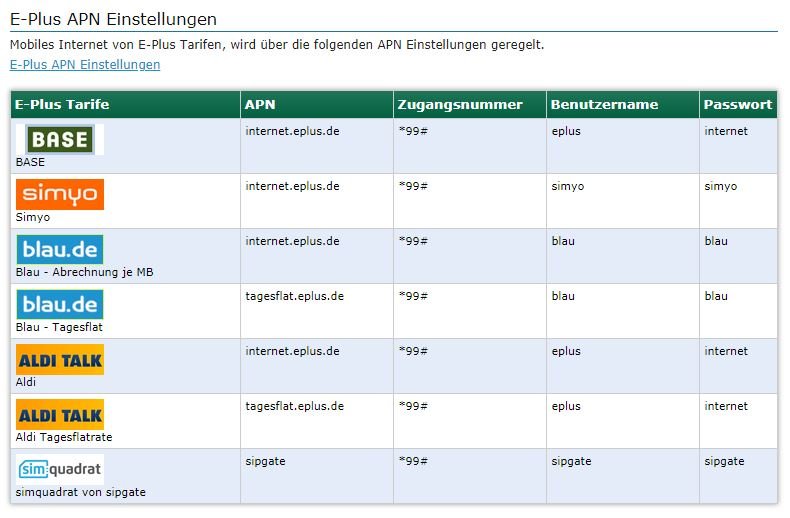
Task: Click *99# in the simquadrat row
Action: [413, 461]
